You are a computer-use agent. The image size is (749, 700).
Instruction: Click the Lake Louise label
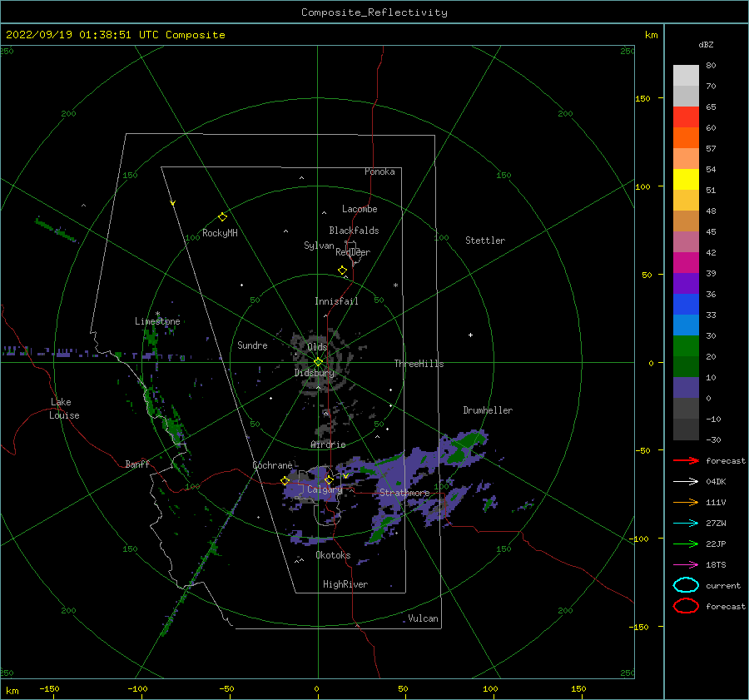tap(64, 409)
